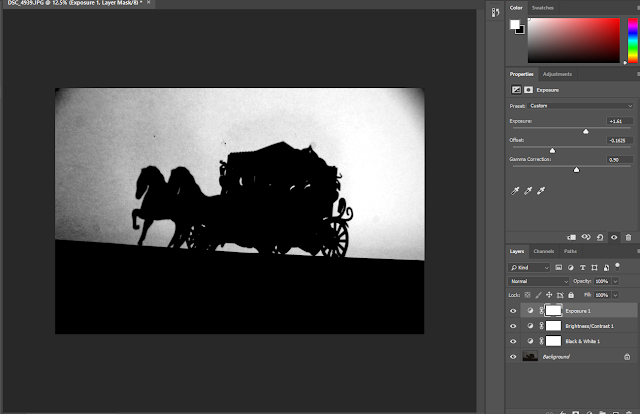Select the DSC_4939.JPG document tab

[x=75, y=3]
